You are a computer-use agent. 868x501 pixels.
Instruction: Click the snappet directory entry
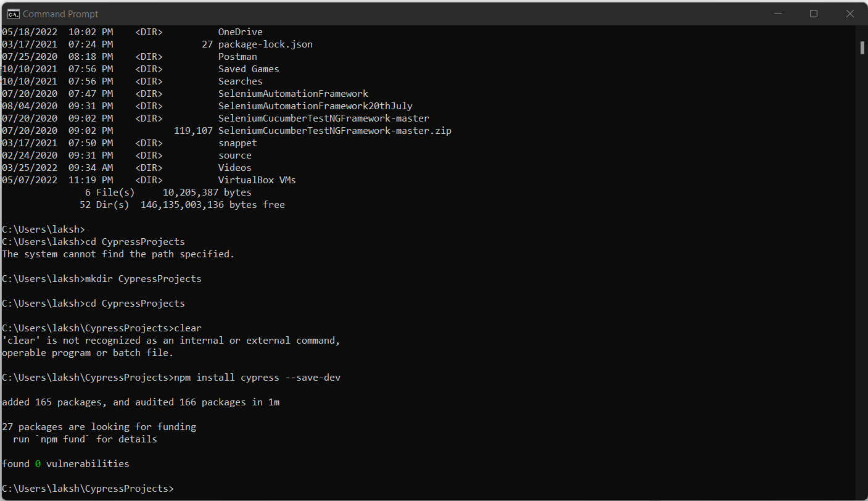point(238,143)
